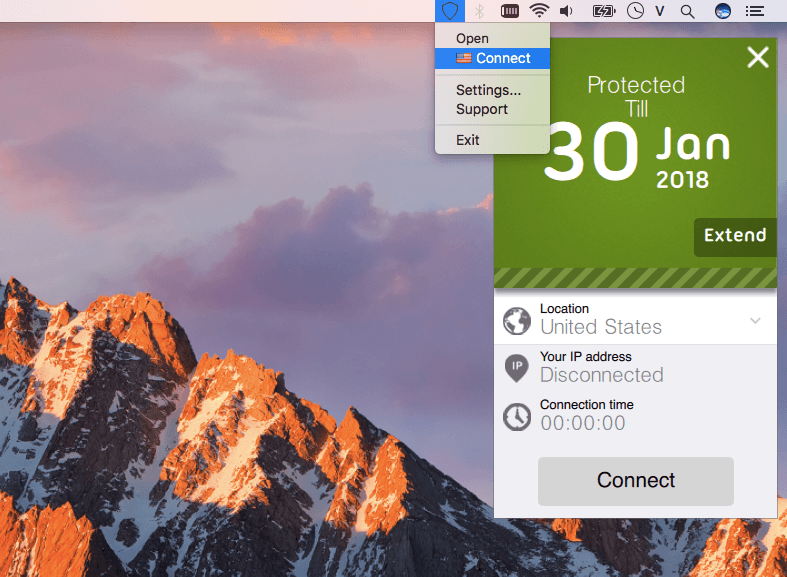Click the large gray Connect button
This screenshot has height=577, width=787.
[x=635, y=481]
